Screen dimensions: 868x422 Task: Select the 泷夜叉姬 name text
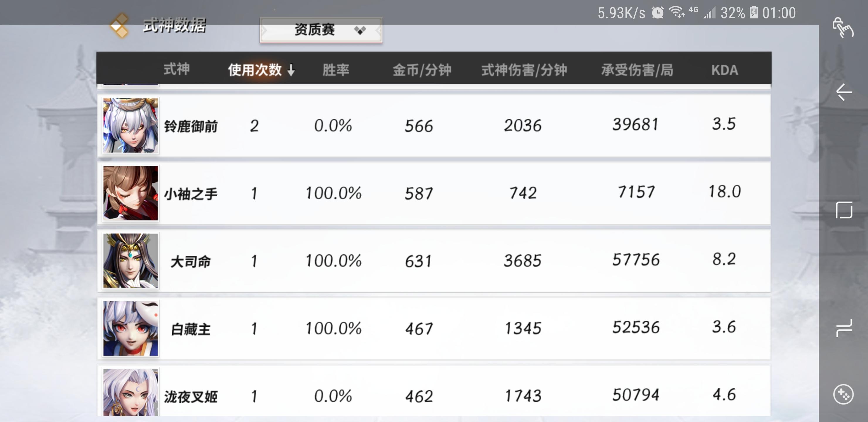click(191, 397)
